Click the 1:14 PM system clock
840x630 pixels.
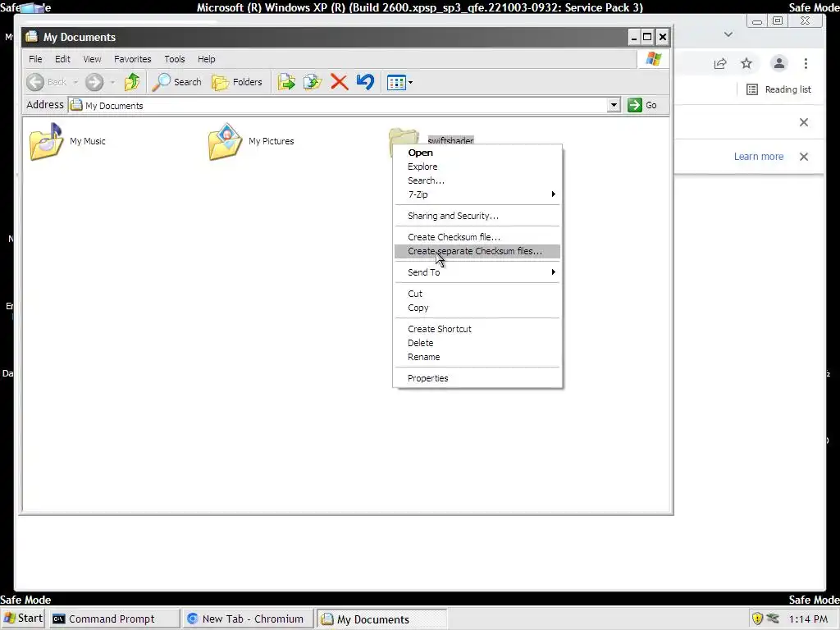(808, 619)
